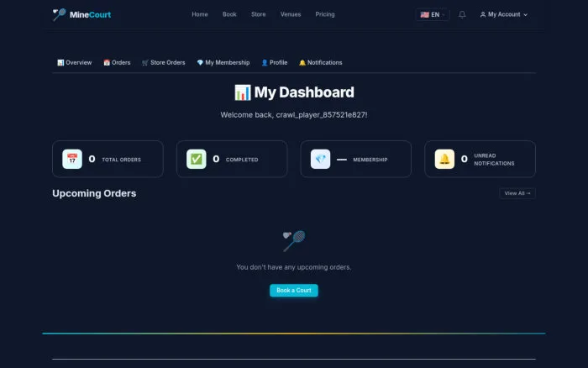Select the Profile tab
The image size is (588, 368).
point(274,63)
